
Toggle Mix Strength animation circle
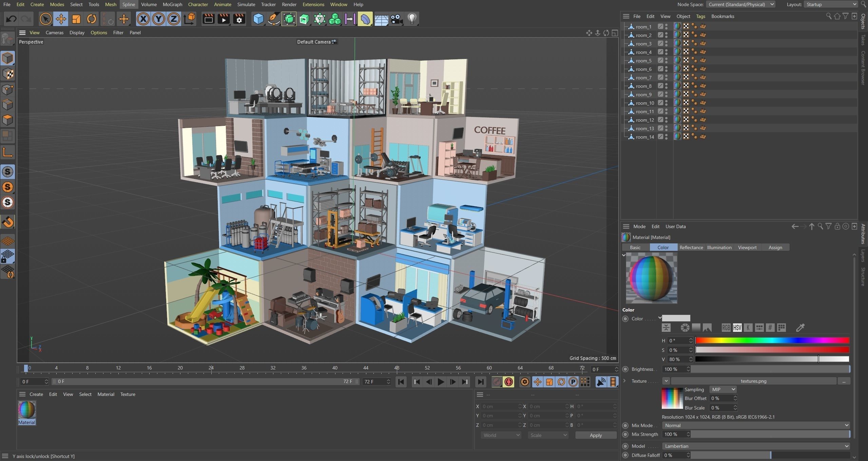pyautogui.click(x=625, y=434)
